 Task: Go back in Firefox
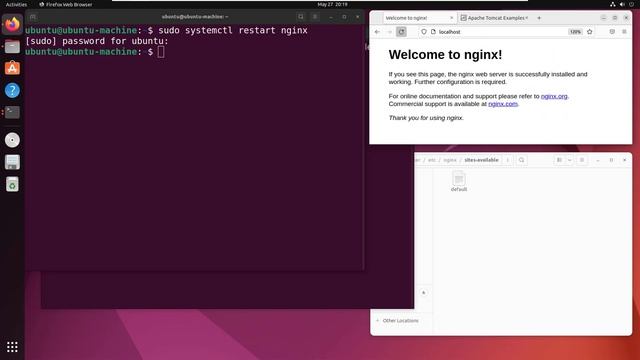[x=377, y=32]
